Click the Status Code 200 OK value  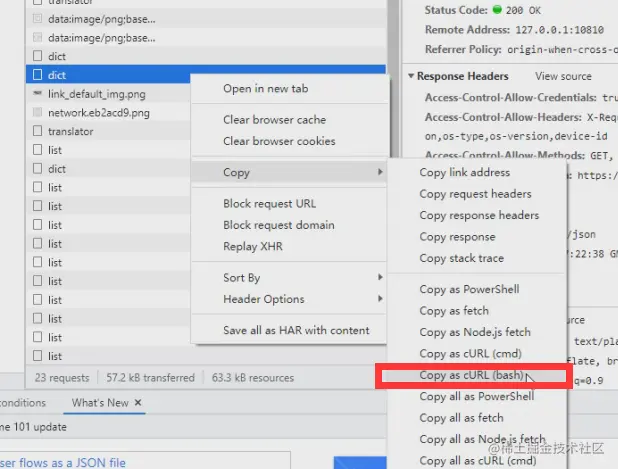click(x=523, y=10)
